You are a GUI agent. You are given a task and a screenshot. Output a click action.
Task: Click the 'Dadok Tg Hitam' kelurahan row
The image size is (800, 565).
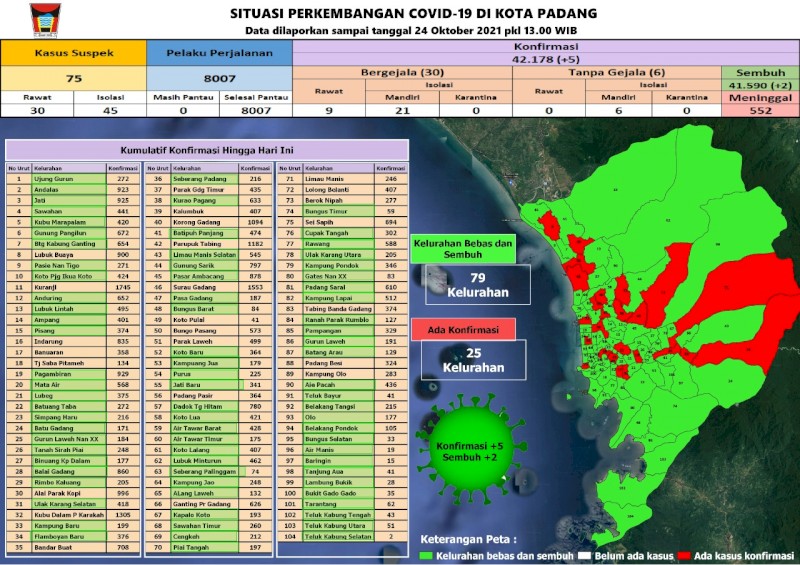point(209,407)
